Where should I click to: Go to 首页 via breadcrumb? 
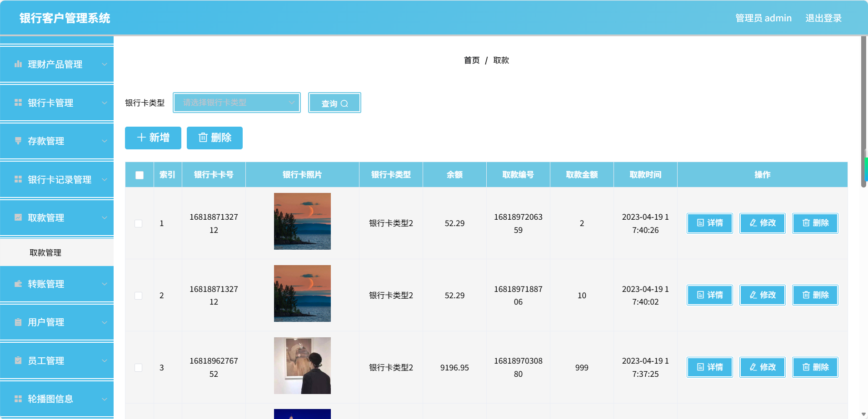[472, 60]
